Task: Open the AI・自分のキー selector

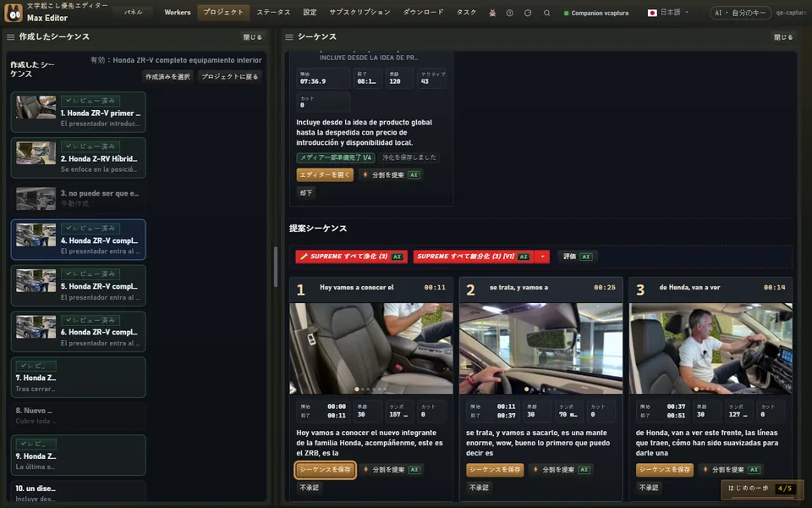Action: 740,13
